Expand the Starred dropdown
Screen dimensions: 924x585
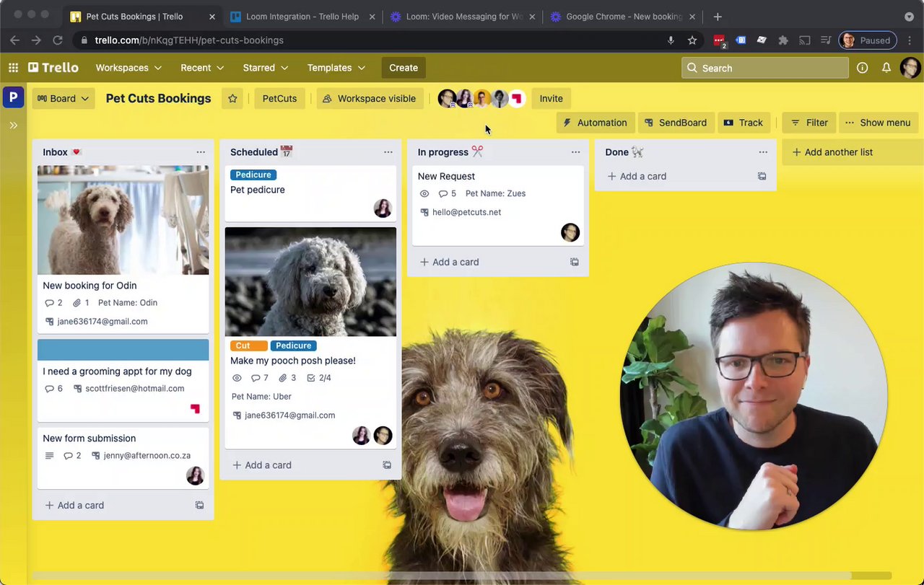tap(266, 68)
